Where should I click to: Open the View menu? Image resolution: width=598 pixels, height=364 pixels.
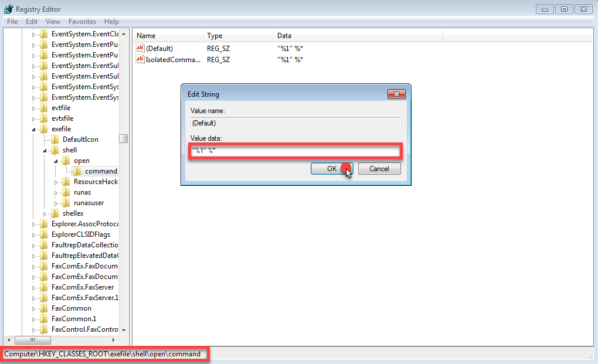click(53, 22)
